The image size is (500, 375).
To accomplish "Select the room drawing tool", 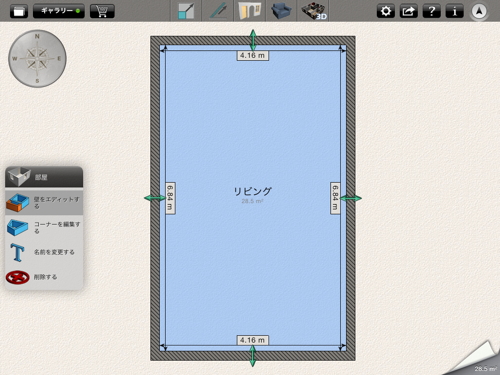I will (186, 11).
